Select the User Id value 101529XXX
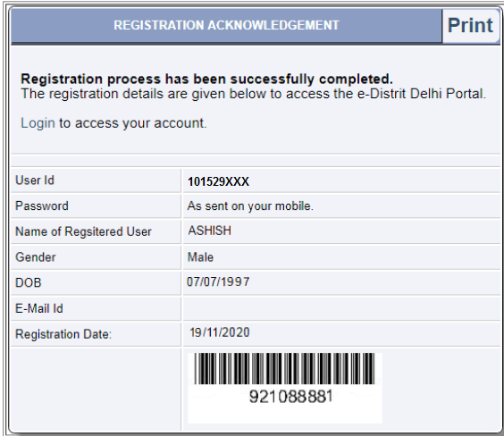Screen dimensions: 504x436 click(x=218, y=181)
